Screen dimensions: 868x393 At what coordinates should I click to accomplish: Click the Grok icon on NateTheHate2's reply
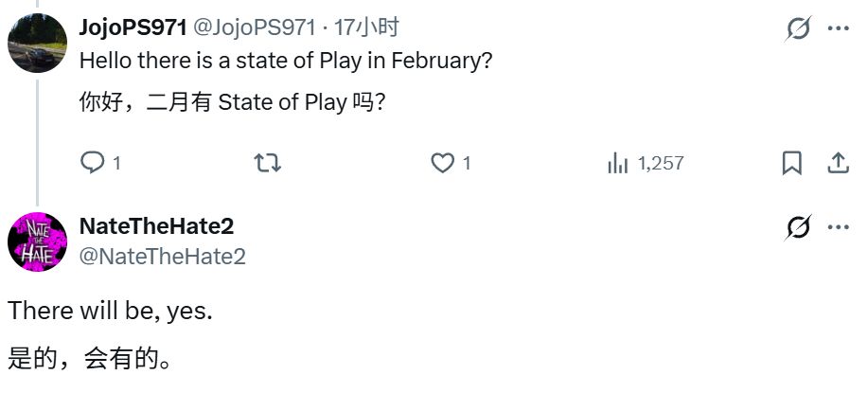click(x=799, y=227)
